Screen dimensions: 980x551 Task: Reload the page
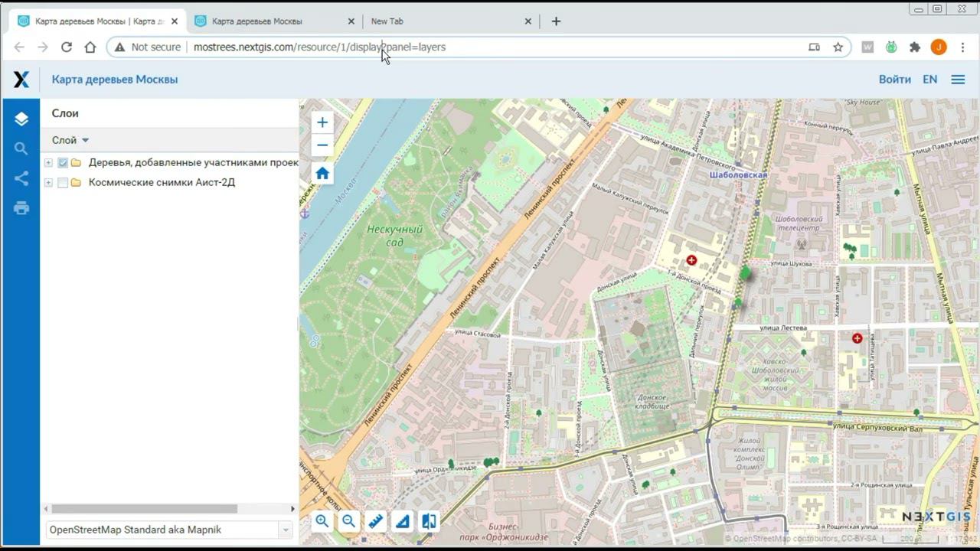67,47
